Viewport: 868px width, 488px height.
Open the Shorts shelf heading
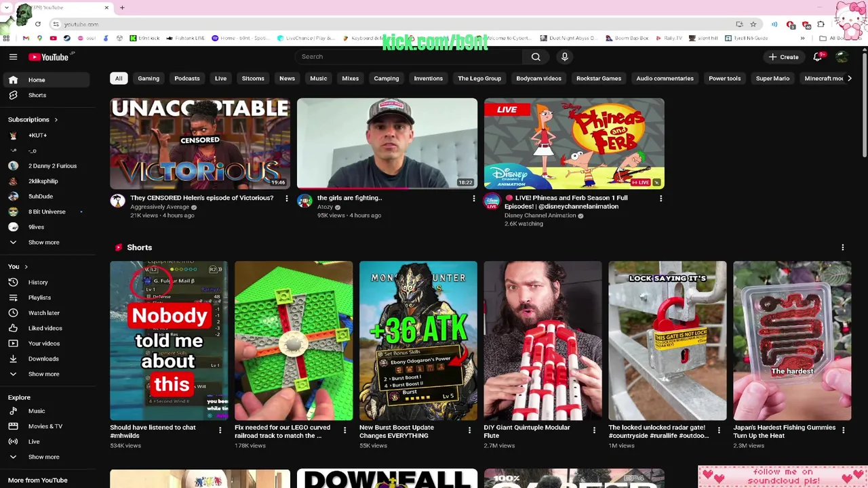pyautogui.click(x=139, y=247)
